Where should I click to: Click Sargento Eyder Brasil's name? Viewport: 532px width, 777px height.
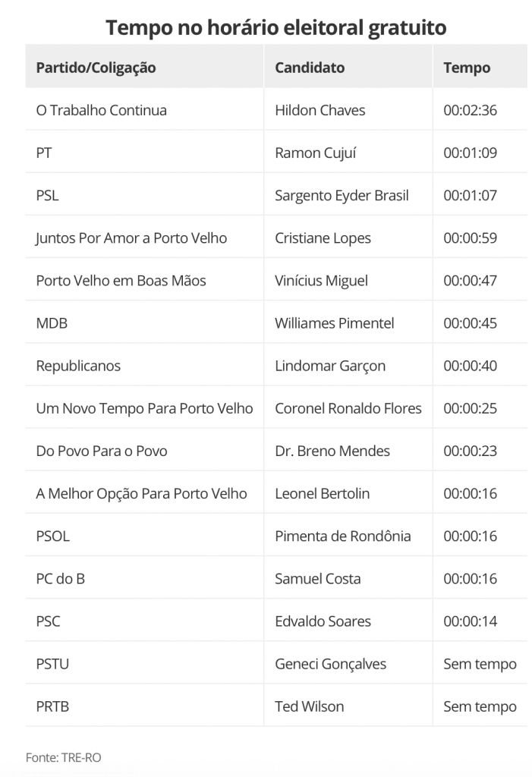click(342, 195)
